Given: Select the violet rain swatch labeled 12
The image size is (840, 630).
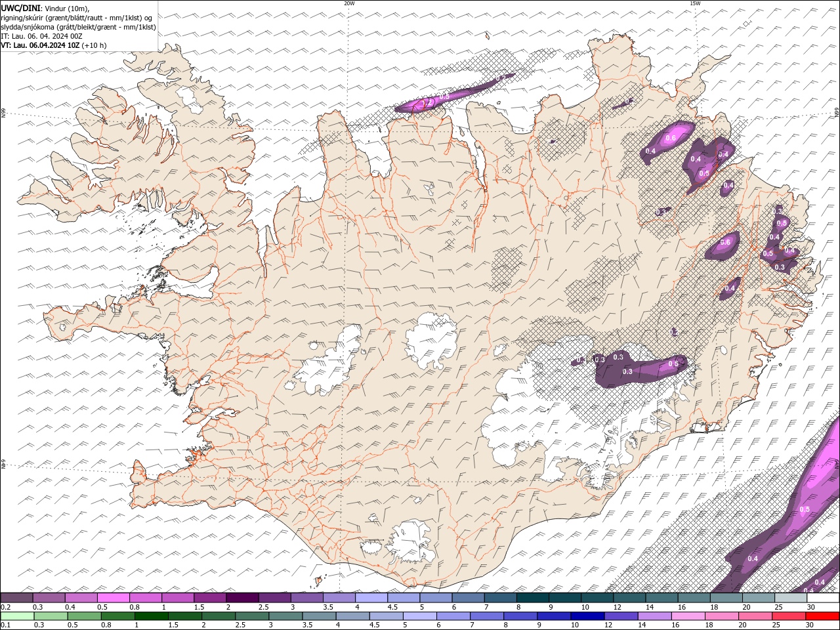Looking at the screenshot, I should tap(621, 616).
